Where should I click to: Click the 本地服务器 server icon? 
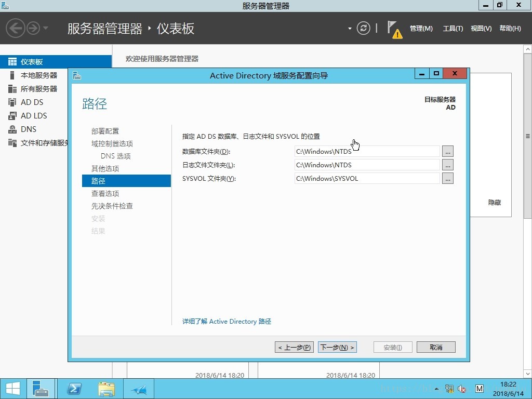12,75
